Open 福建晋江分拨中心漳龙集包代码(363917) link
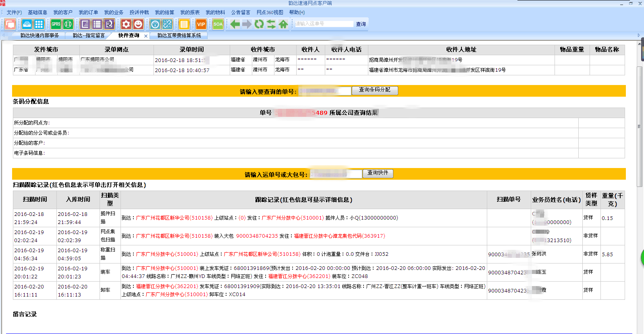The image size is (644, 334). click(339, 236)
